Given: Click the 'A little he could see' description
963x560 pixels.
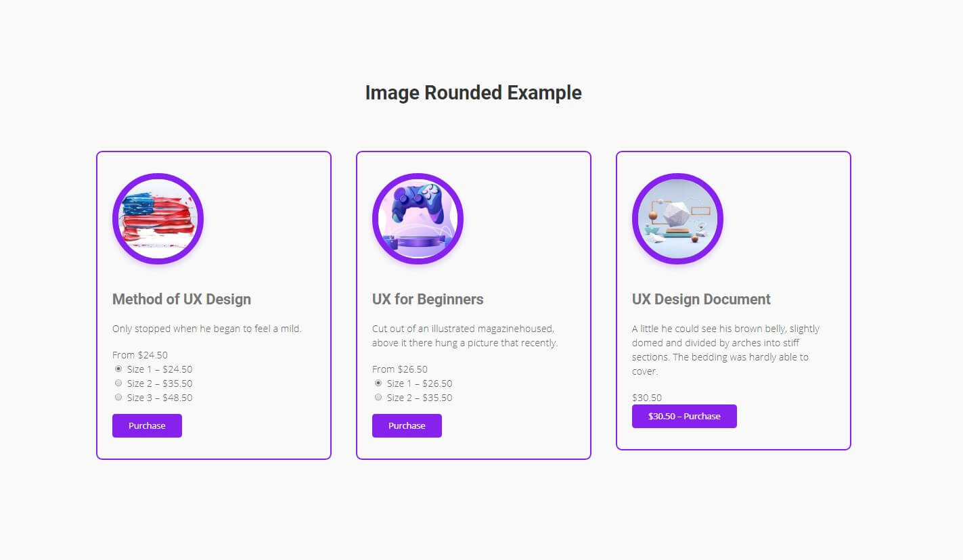Looking at the screenshot, I should coord(725,350).
